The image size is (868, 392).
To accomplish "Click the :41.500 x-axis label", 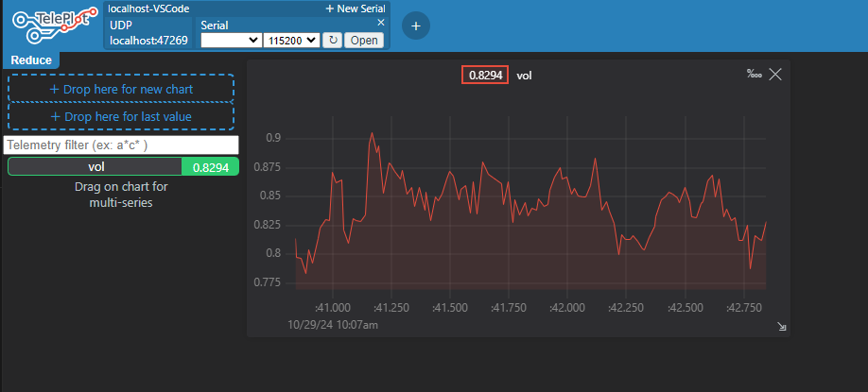I will 450,308.
